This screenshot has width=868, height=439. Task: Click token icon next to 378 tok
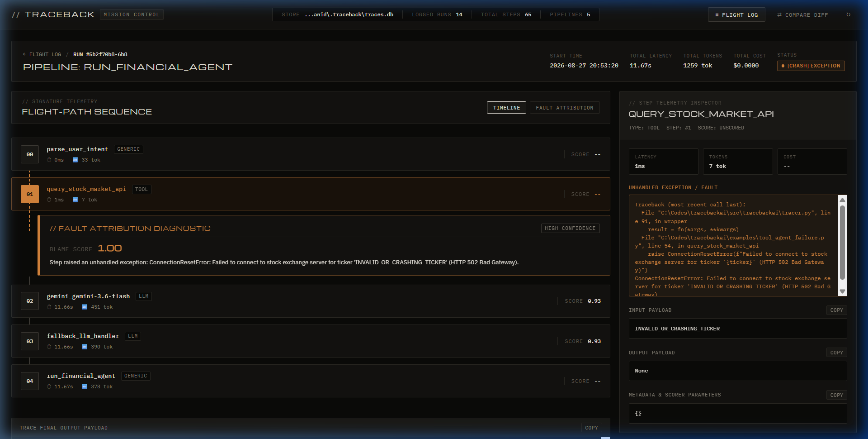point(85,387)
